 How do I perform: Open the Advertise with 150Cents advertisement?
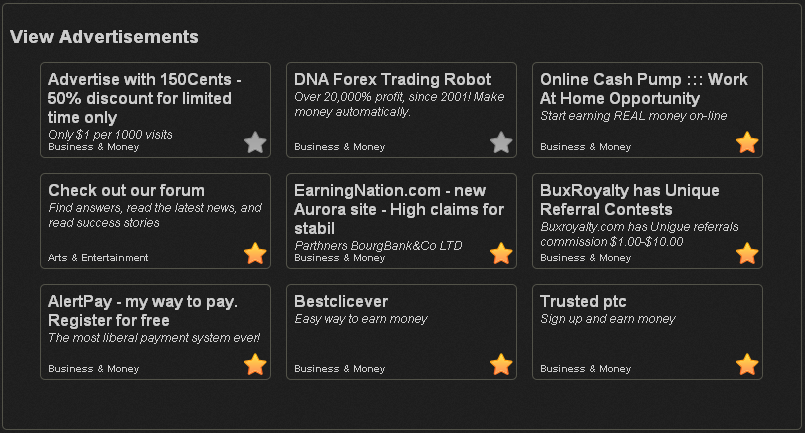click(x=145, y=98)
